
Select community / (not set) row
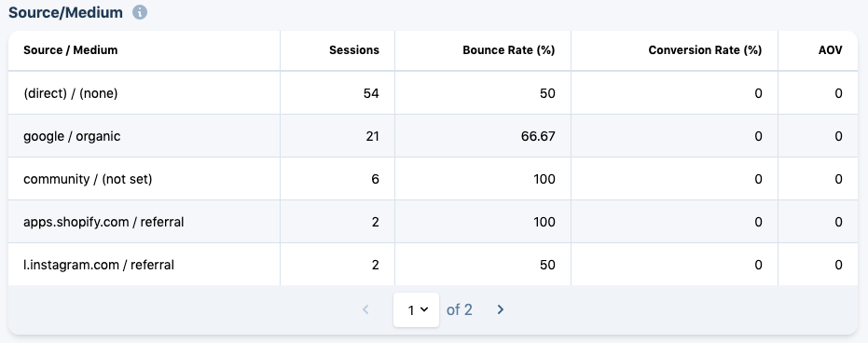tap(433, 179)
